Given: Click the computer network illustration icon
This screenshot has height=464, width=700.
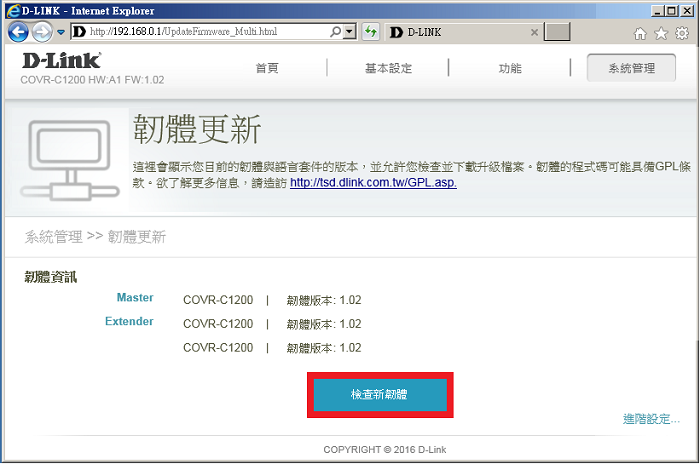Looking at the screenshot, I should tap(68, 158).
